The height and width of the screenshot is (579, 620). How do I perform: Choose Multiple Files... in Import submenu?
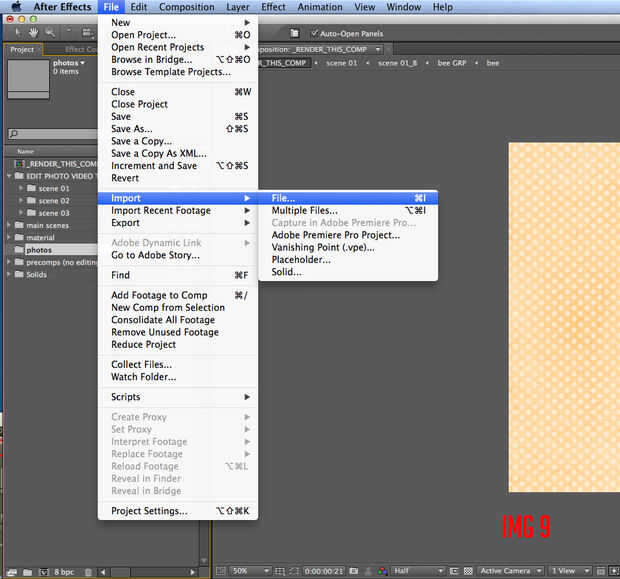pos(348,210)
